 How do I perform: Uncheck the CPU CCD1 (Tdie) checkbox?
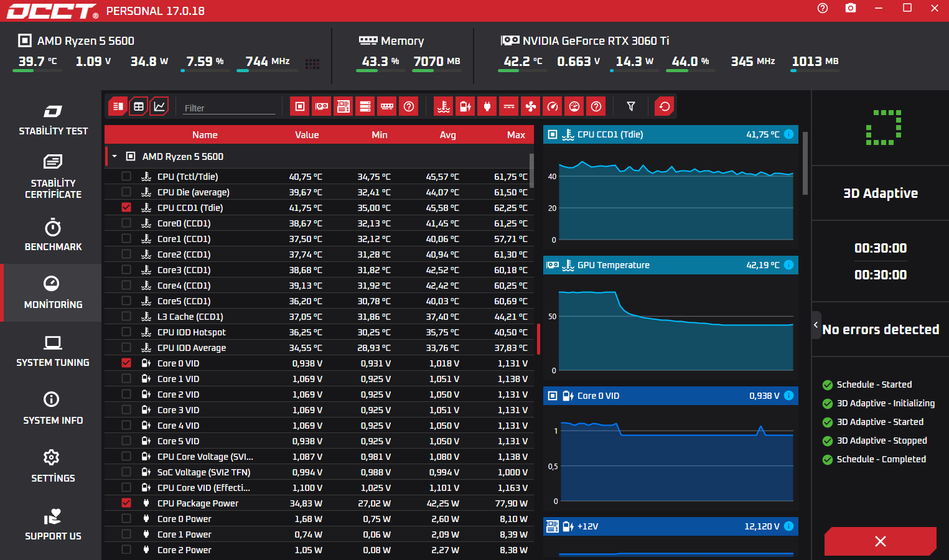tap(126, 207)
